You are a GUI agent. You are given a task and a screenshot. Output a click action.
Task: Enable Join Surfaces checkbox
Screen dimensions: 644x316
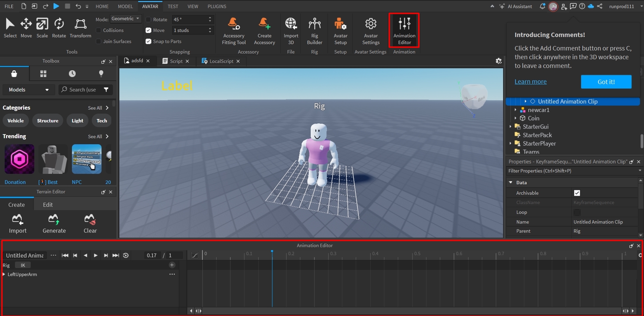tap(98, 41)
